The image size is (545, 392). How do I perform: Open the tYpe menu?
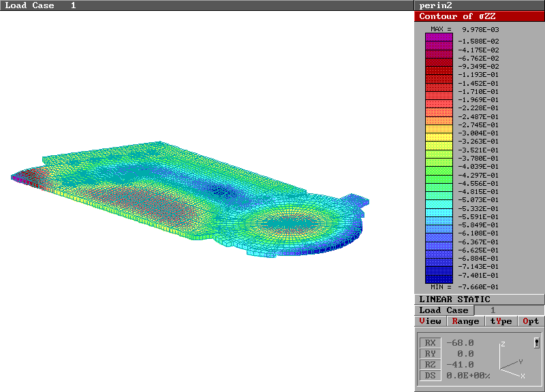click(500, 321)
